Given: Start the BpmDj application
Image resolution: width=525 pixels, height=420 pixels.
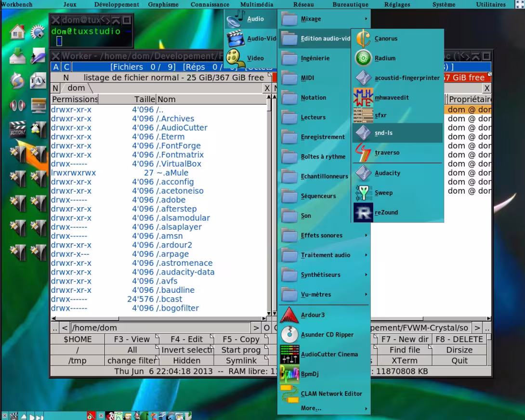Looking at the screenshot, I should tap(324, 374).
